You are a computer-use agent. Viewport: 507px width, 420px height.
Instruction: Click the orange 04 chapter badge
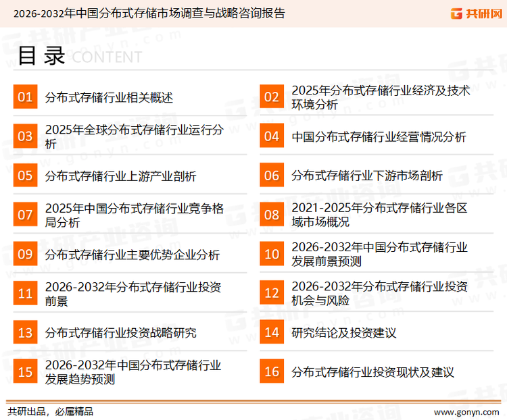[x=272, y=136]
